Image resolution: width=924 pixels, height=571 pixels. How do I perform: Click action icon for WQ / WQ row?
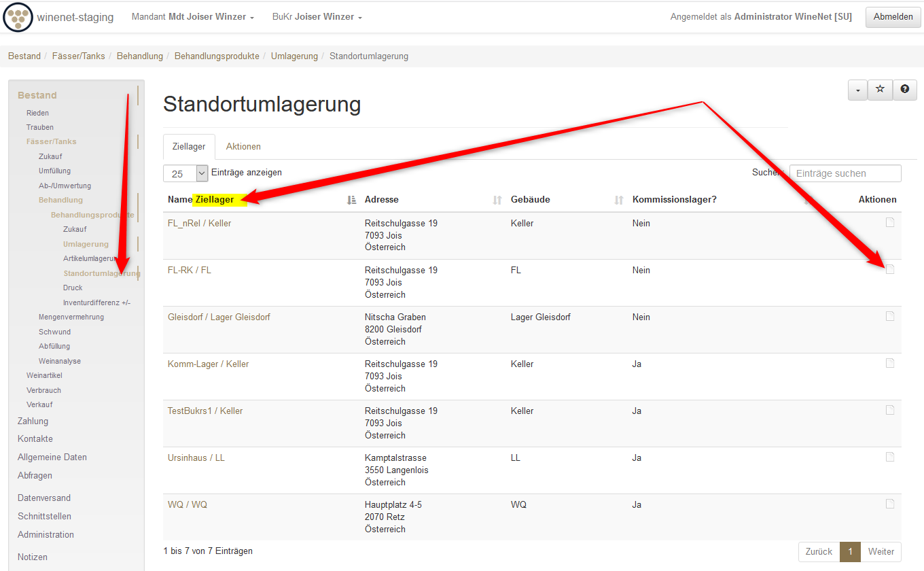(890, 504)
